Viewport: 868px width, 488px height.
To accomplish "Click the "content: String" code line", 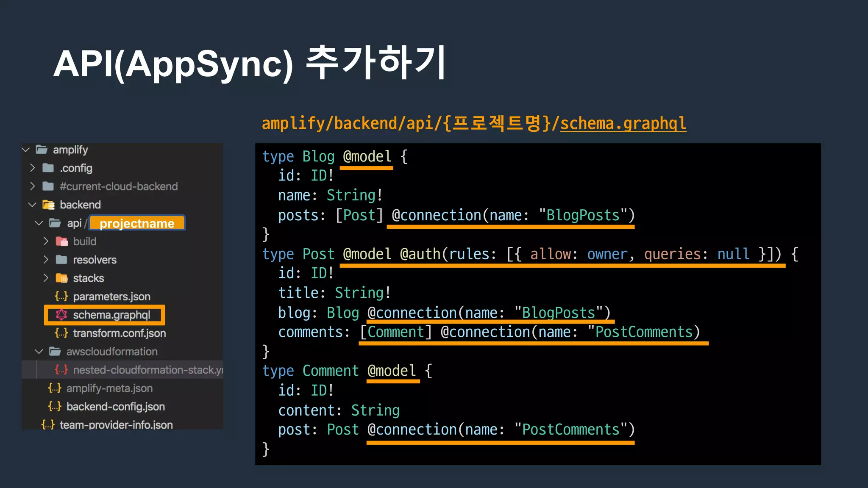I will [x=339, y=410].
